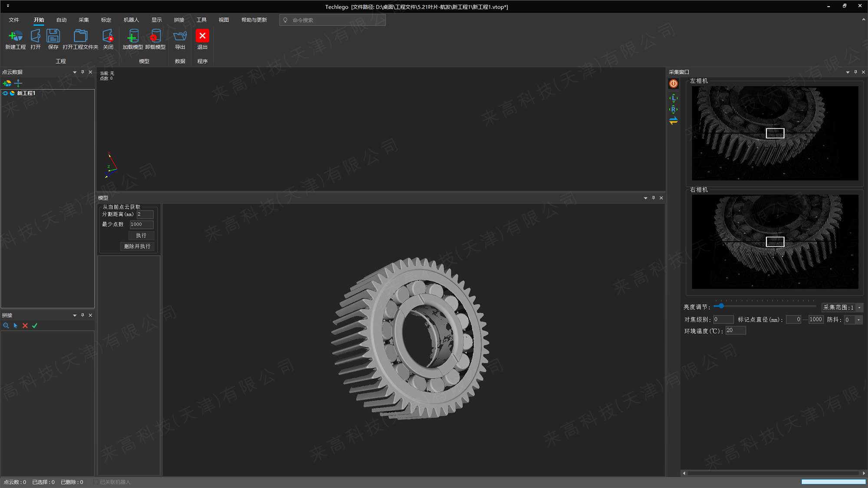
Task: Click the 导出 export data icon
Action: [x=180, y=36]
